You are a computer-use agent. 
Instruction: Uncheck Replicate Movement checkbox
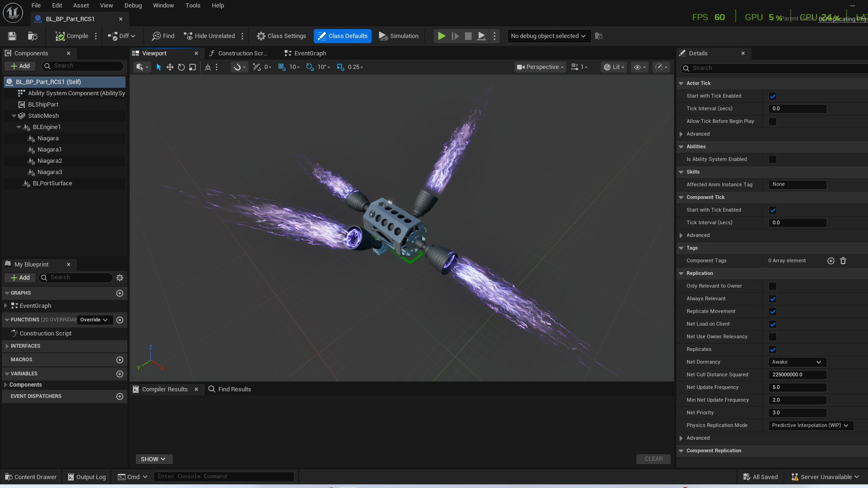click(x=773, y=312)
